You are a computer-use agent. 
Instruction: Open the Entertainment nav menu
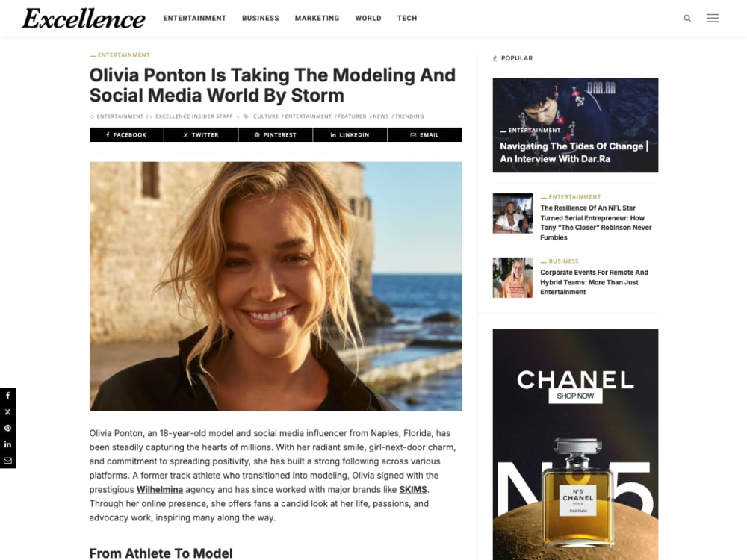194,18
